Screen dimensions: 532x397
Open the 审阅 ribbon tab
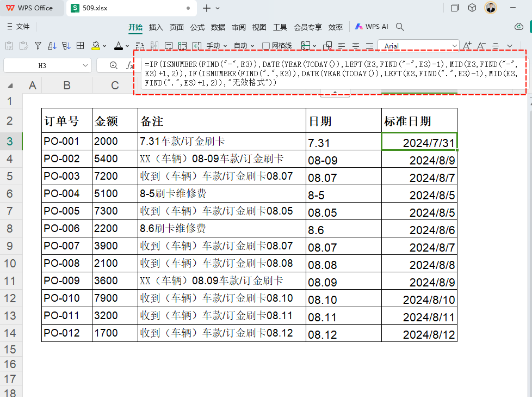(x=238, y=27)
